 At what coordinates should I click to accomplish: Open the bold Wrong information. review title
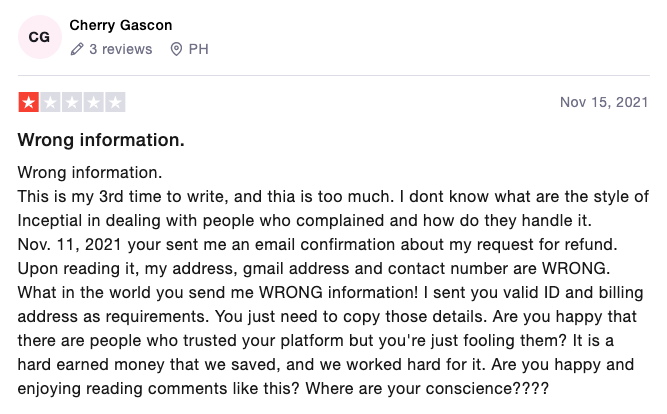point(101,140)
